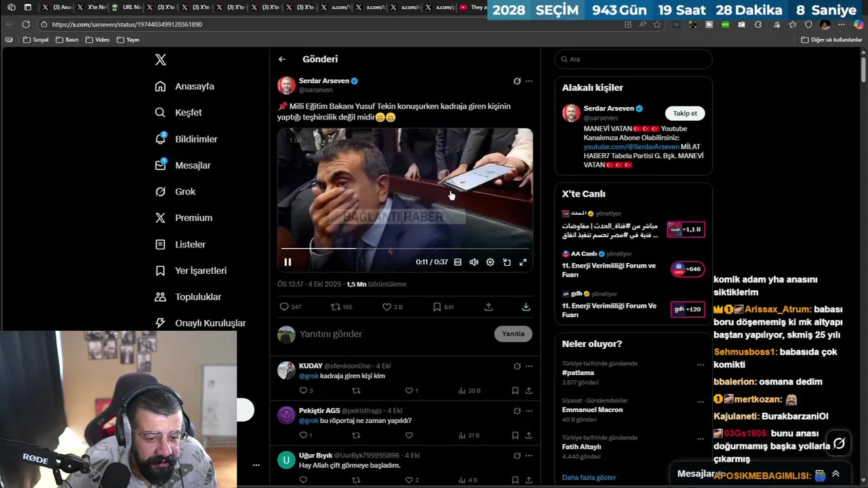Repost the post with 155 reposts

coord(341,307)
